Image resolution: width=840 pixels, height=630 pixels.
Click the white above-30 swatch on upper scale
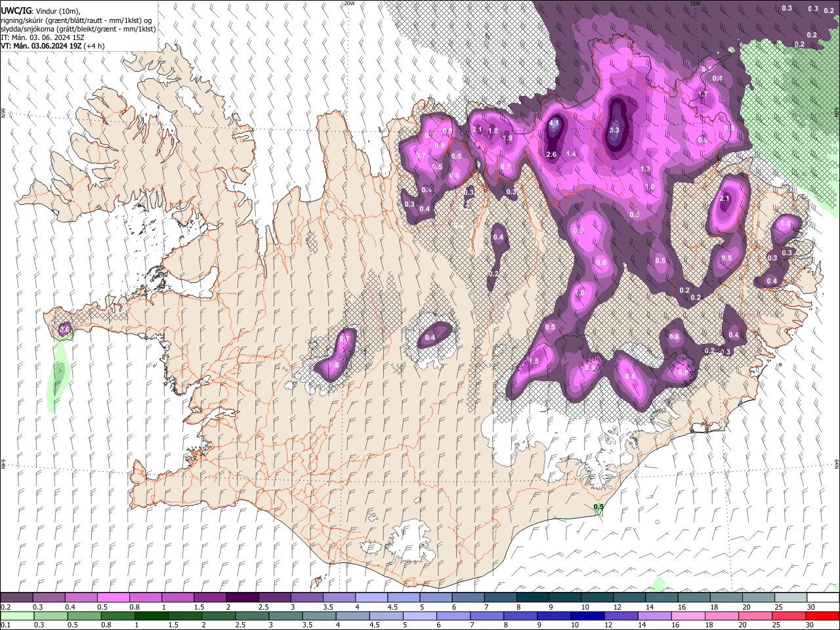823,598
